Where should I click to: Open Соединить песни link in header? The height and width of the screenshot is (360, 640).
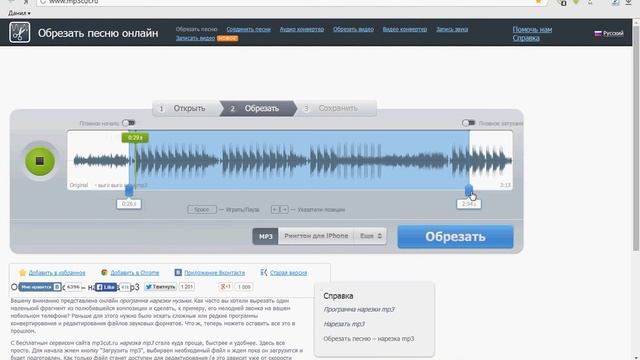click(249, 29)
